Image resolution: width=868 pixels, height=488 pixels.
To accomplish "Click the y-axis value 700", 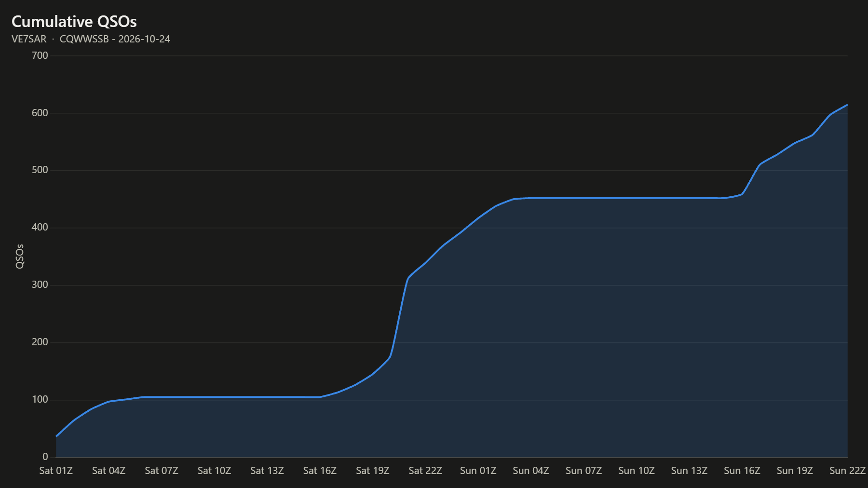I will click(x=40, y=55).
